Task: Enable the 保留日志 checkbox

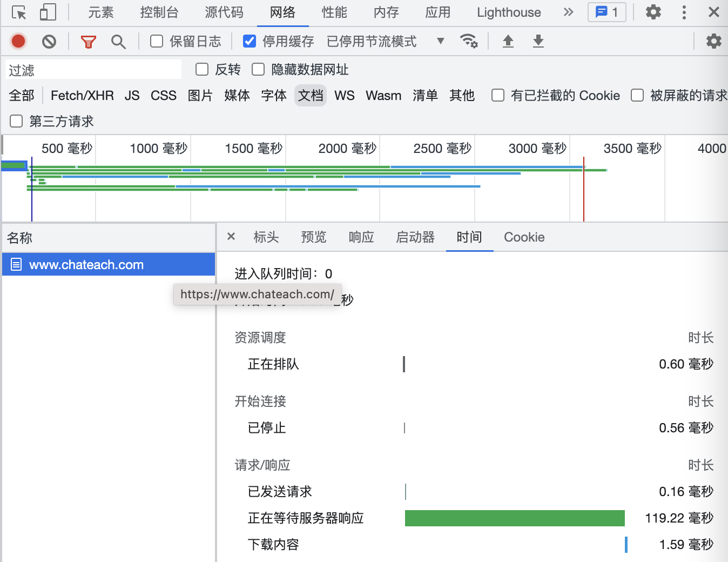Action: 157,41
